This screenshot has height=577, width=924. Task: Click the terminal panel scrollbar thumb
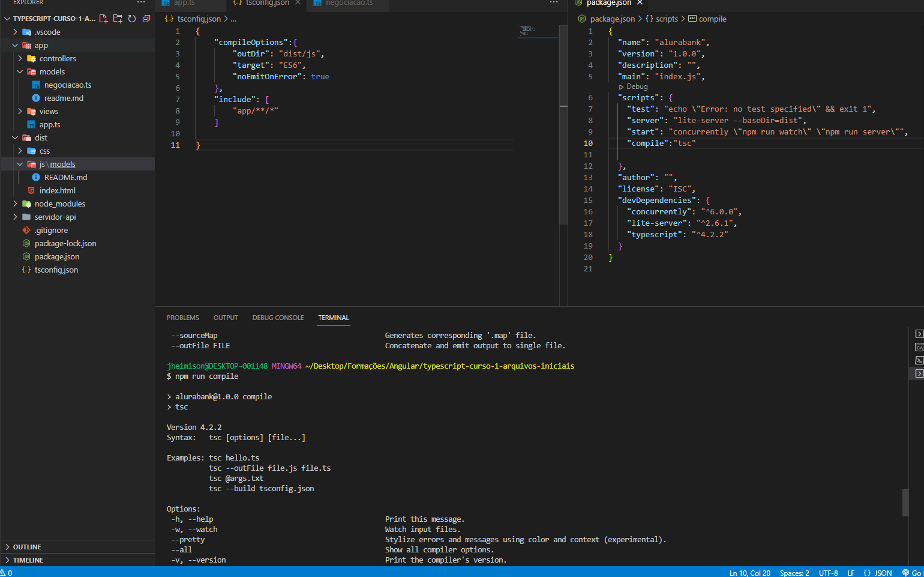(905, 503)
